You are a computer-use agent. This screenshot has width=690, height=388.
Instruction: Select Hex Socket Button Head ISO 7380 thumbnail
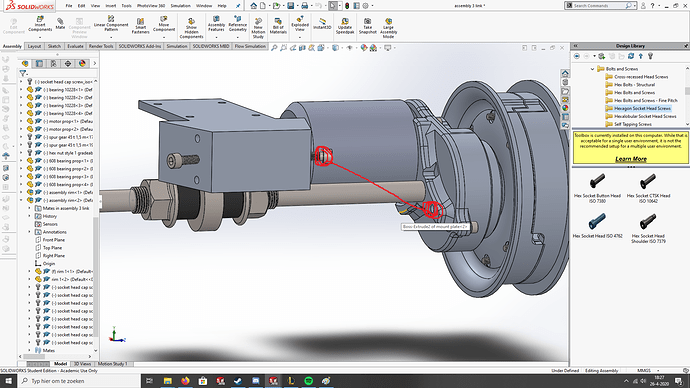point(597,182)
